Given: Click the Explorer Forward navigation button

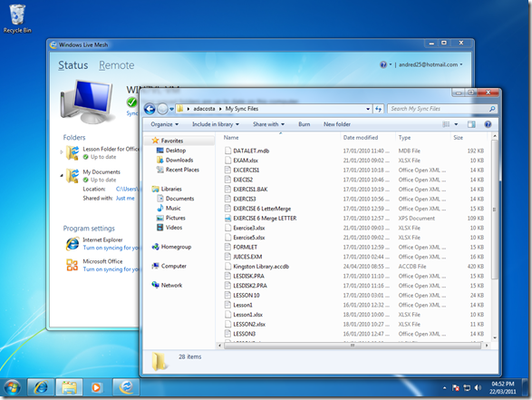Looking at the screenshot, I should coord(162,109).
